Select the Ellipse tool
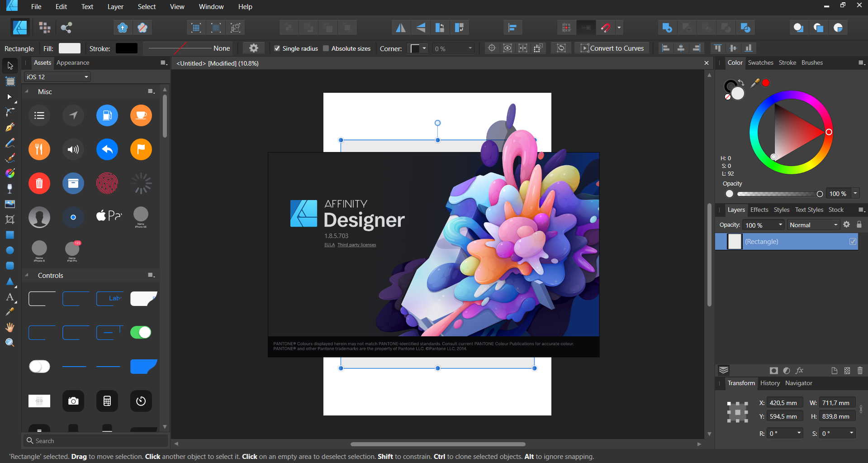Viewport: 868px width, 463px height. [x=10, y=250]
